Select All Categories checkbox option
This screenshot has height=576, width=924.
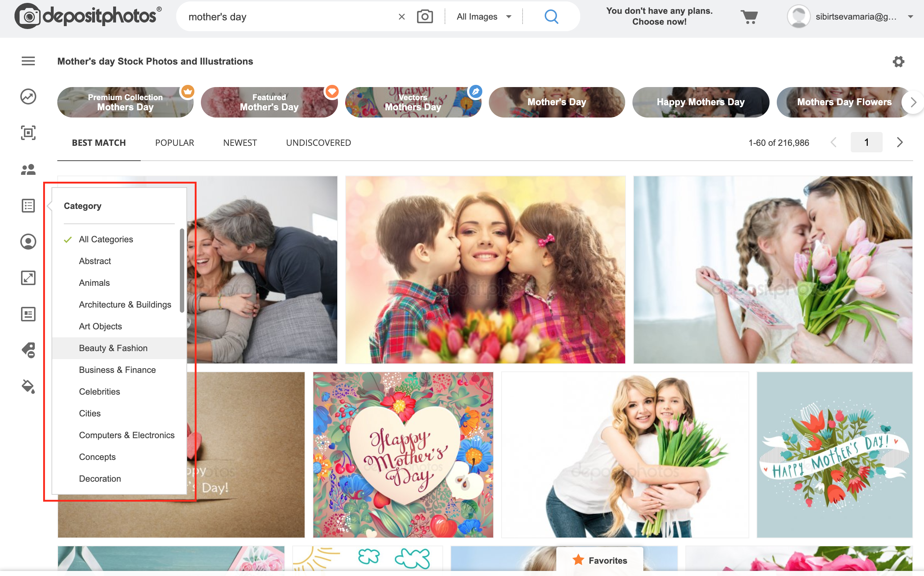(x=106, y=238)
